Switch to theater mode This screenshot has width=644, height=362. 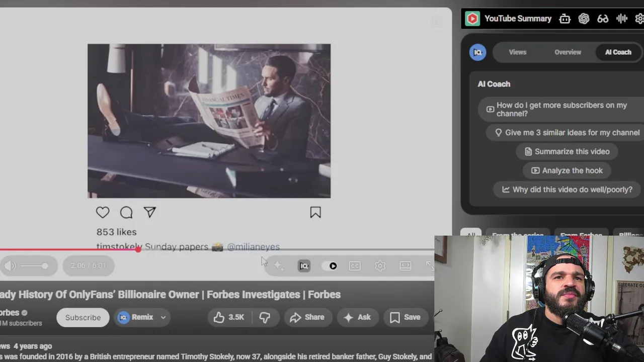tap(406, 266)
